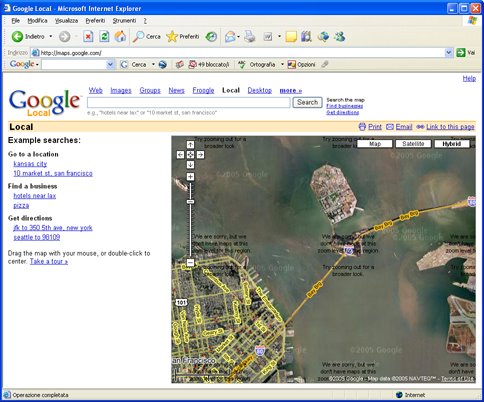Screen dimensions: 484x402
Task: Click the Messenger people icon
Action: point(340,36)
